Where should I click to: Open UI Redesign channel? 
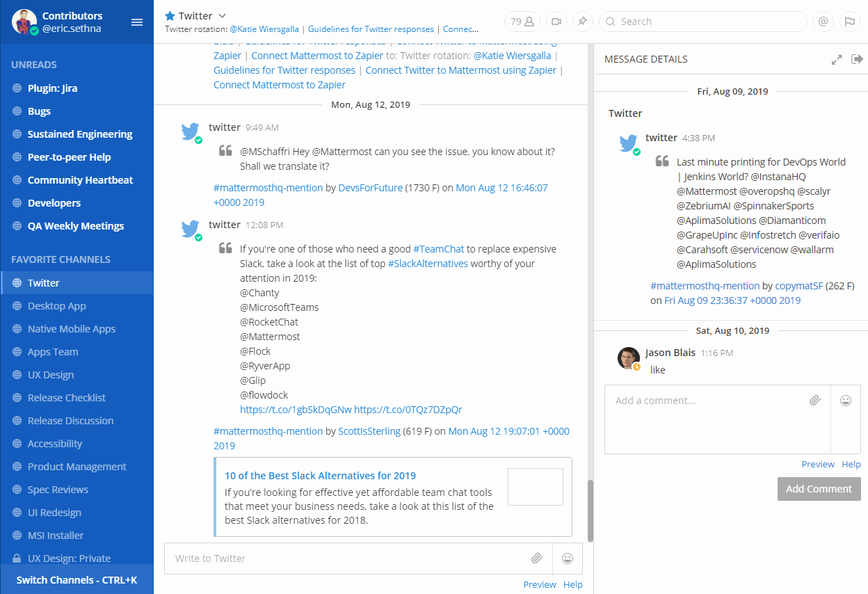[77, 513]
